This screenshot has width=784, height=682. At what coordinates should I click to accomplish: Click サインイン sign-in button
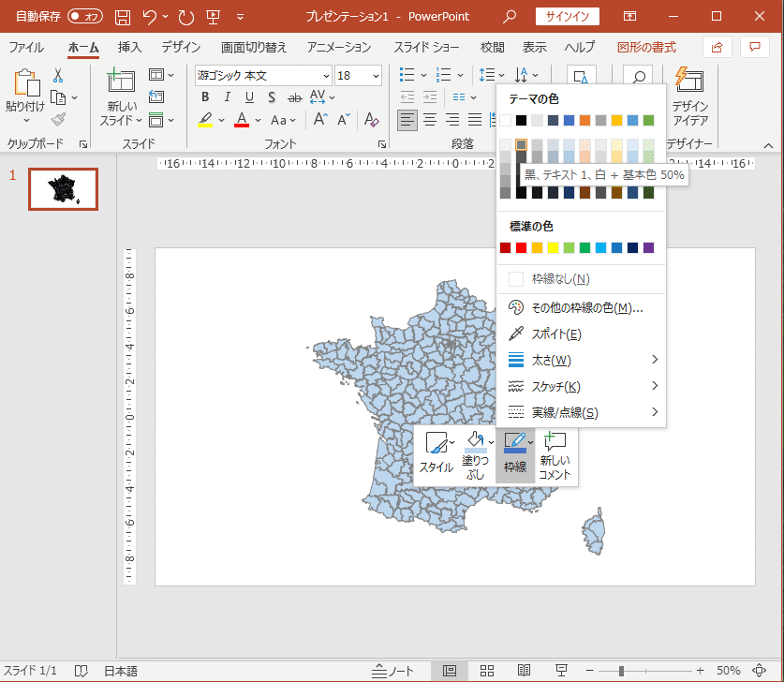click(567, 17)
